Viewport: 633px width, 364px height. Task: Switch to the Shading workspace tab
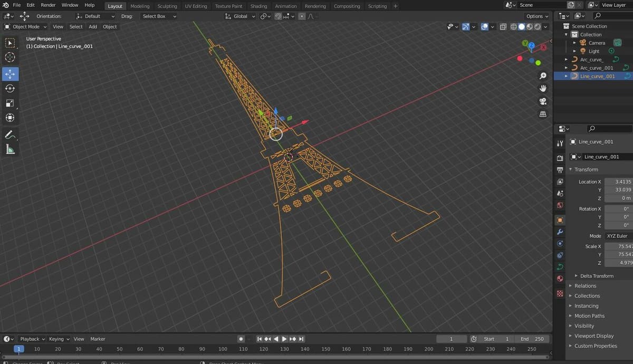(258, 6)
